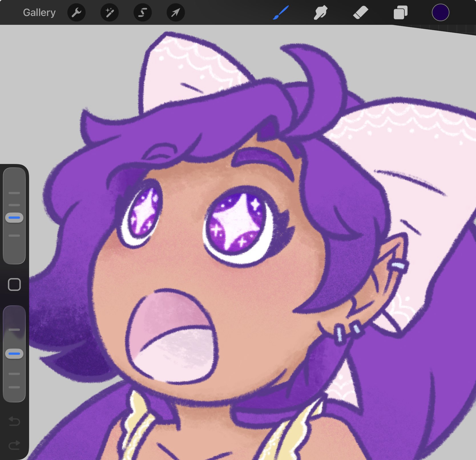The image size is (476, 460).
Task: Tap the square Modify button
Action: click(x=14, y=284)
